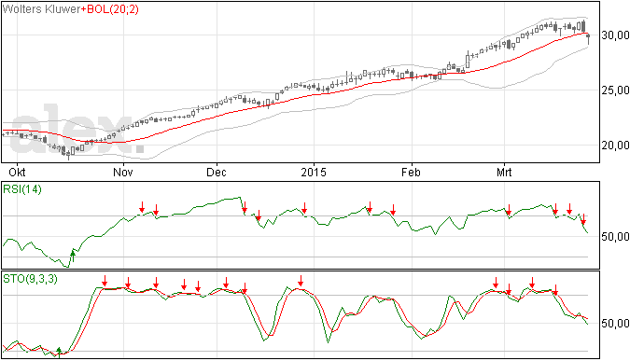Click the green buy arrow in RSI panel

tap(73, 256)
